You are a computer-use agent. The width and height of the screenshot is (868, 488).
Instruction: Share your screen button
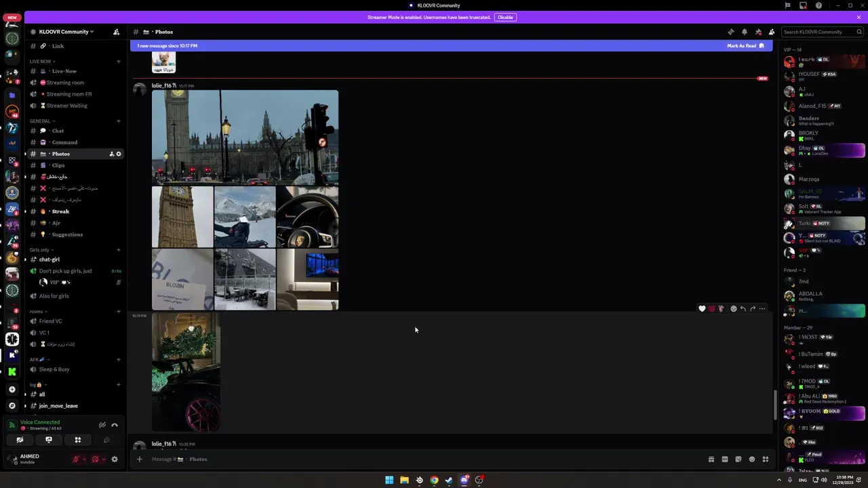[49, 440]
